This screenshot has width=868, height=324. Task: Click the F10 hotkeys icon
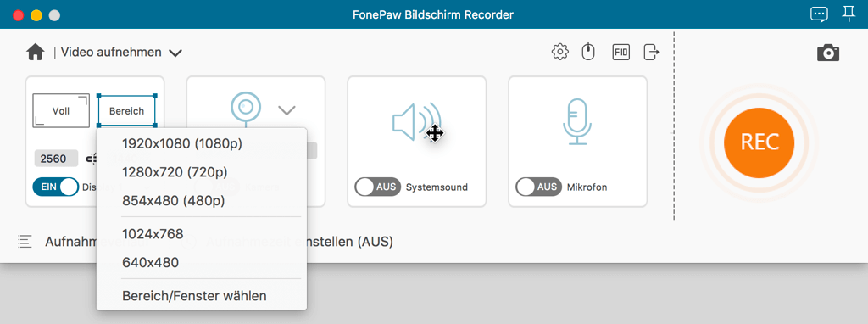point(621,52)
